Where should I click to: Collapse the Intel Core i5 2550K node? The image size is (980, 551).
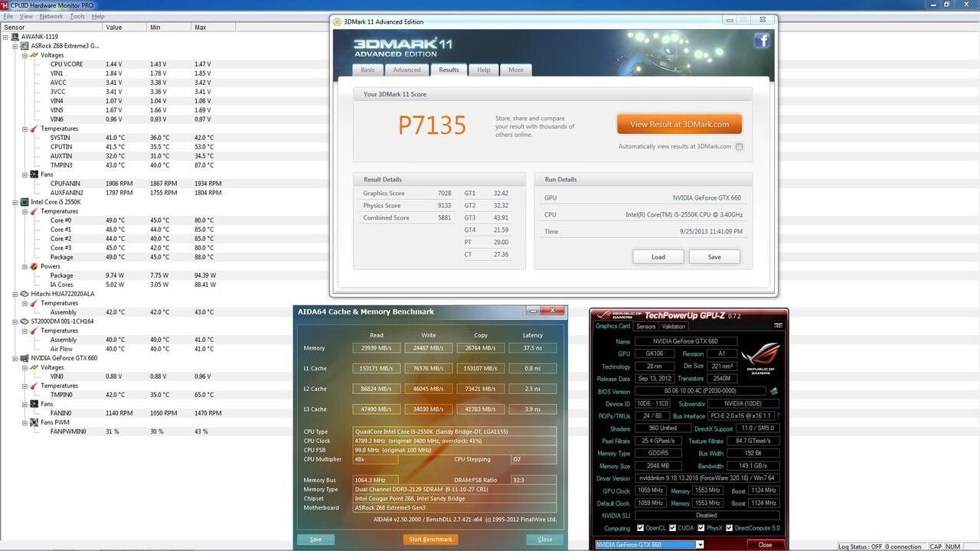point(15,202)
